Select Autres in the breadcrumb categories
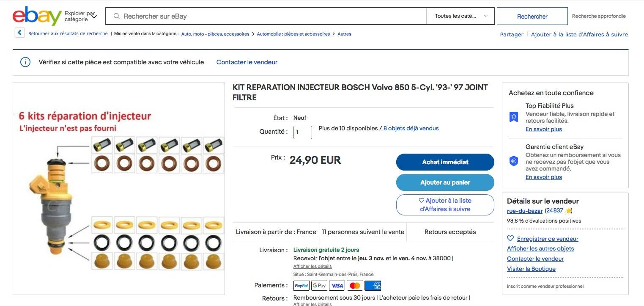The image size is (644, 306). (344, 33)
